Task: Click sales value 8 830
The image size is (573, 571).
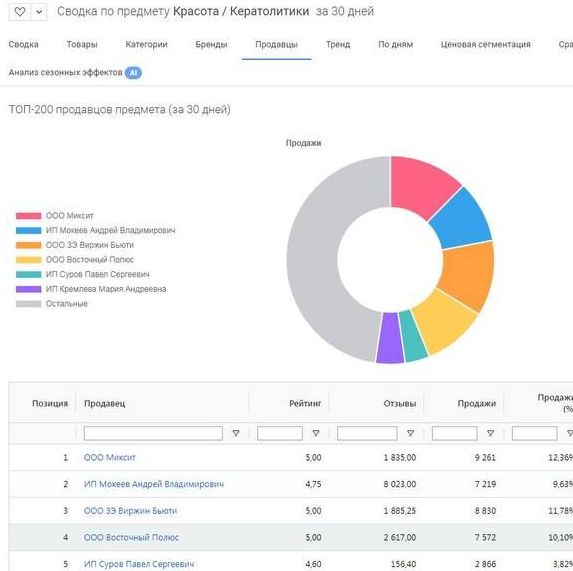Action: 485,511
